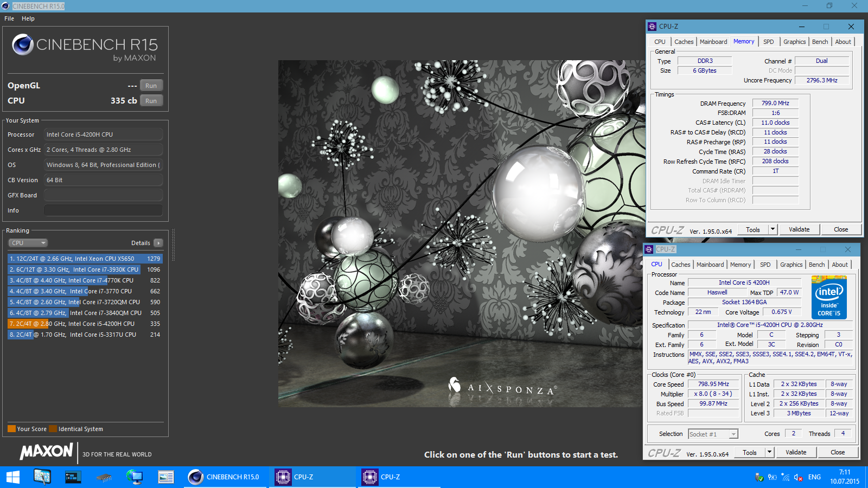Image resolution: width=868 pixels, height=488 pixels.
Task: Click the CINEBENCH R15 sphere logo
Action: pyautogui.click(x=23, y=44)
